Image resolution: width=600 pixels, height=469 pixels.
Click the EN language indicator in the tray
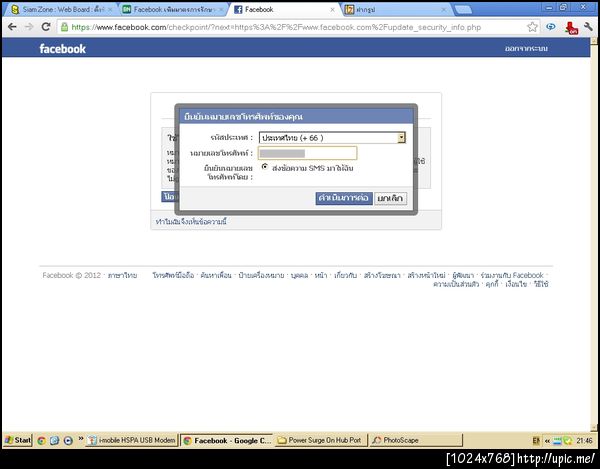click(x=536, y=441)
